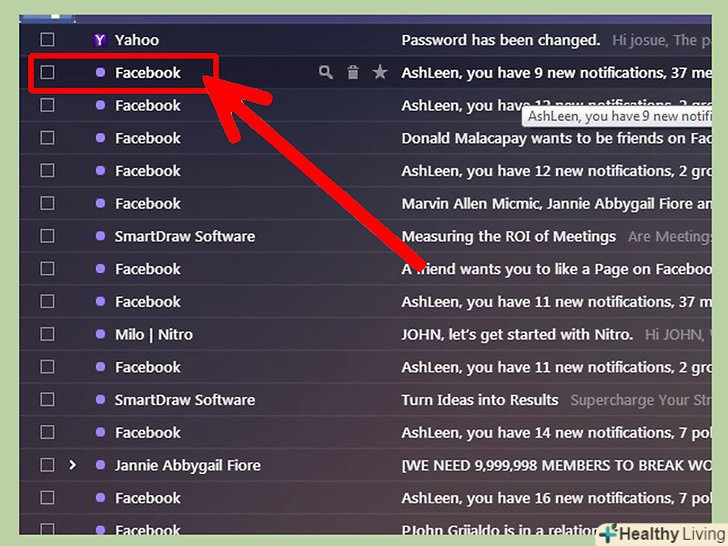Select the 16 new notifications email checkbox
Image resolution: width=728 pixels, height=546 pixels.
(x=47, y=498)
